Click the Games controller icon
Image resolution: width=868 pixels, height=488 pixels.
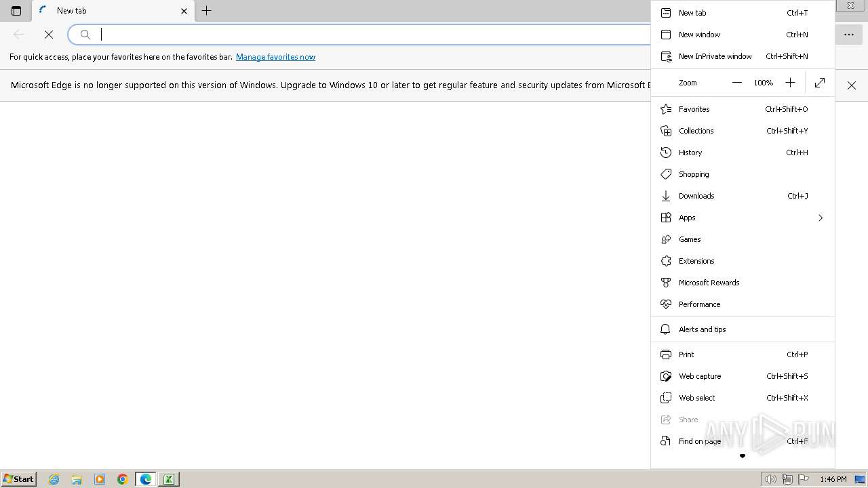pyautogui.click(x=666, y=239)
